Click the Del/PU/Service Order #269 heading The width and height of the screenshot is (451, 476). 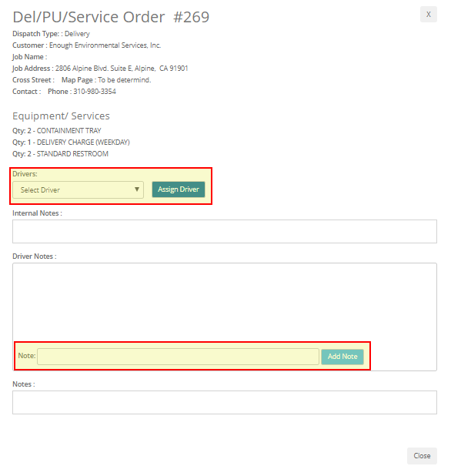click(111, 17)
